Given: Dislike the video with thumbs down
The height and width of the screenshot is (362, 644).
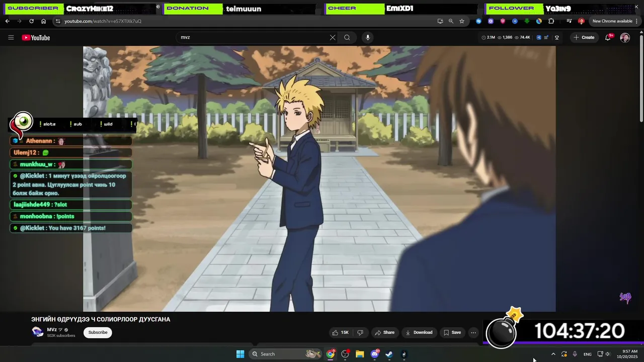Looking at the screenshot, I should [x=360, y=332].
